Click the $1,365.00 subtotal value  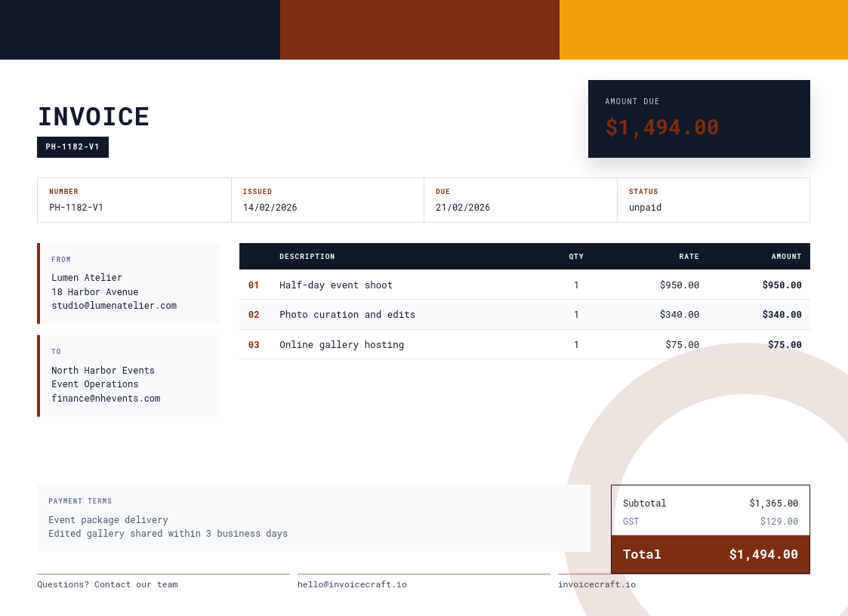pyautogui.click(x=773, y=504)
